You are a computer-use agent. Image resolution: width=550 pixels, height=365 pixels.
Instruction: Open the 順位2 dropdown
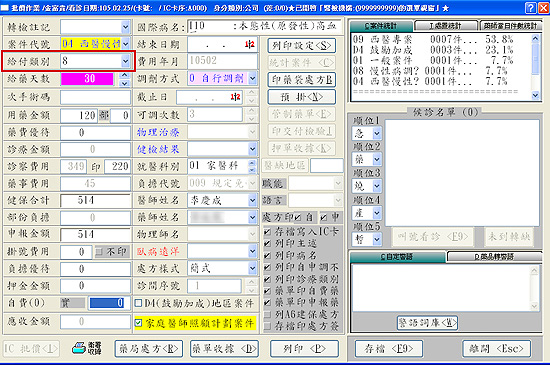click(377, 160)
